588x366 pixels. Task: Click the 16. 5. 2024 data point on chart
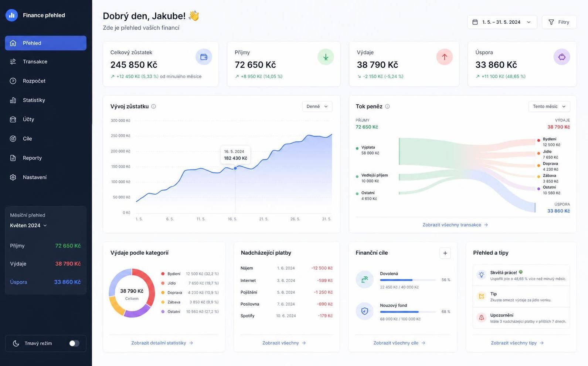coord(235,168)
